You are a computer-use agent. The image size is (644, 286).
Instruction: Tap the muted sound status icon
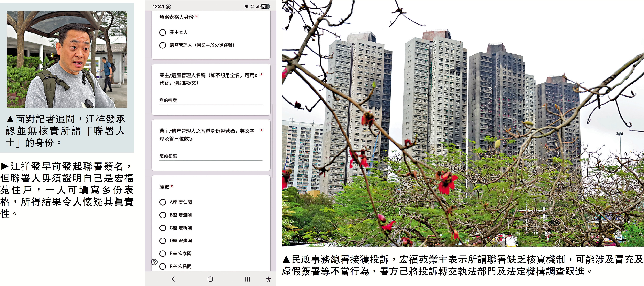[x=246, y=7]
